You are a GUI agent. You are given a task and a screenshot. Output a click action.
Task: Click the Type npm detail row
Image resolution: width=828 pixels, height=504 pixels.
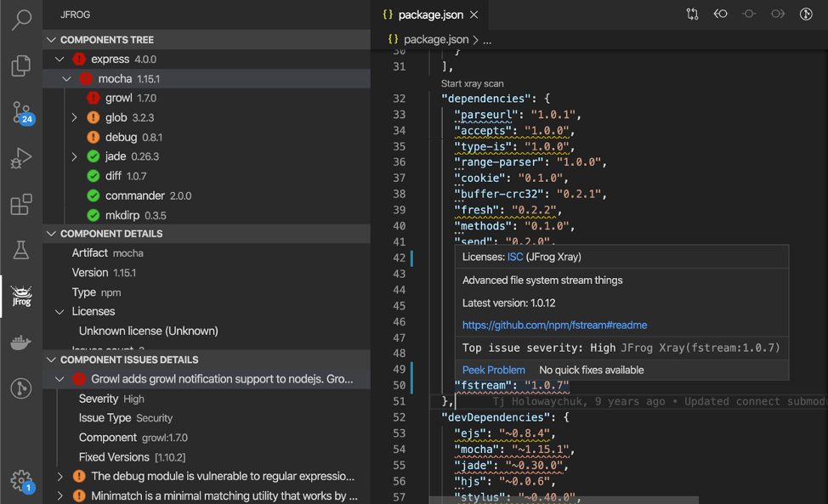coord(207,292)
